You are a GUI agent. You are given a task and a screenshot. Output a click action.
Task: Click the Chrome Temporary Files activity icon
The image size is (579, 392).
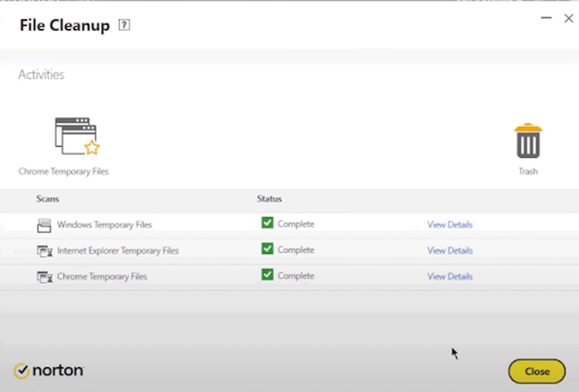click(77, 136)
